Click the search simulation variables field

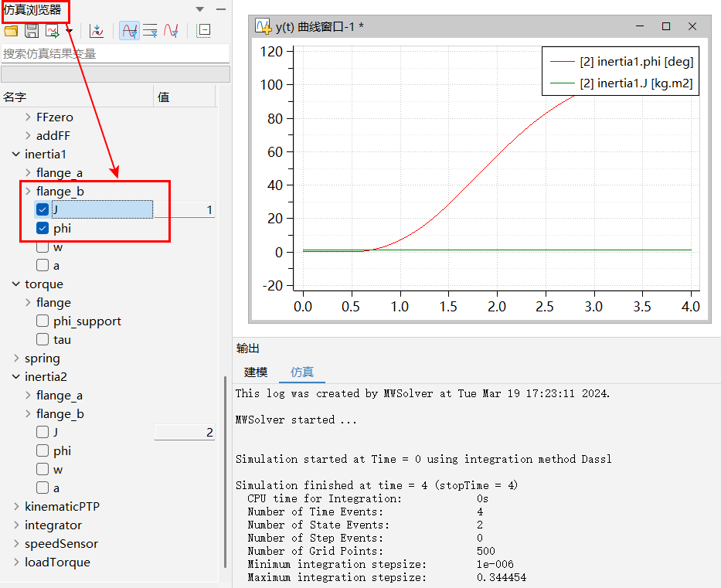(114, 53)
